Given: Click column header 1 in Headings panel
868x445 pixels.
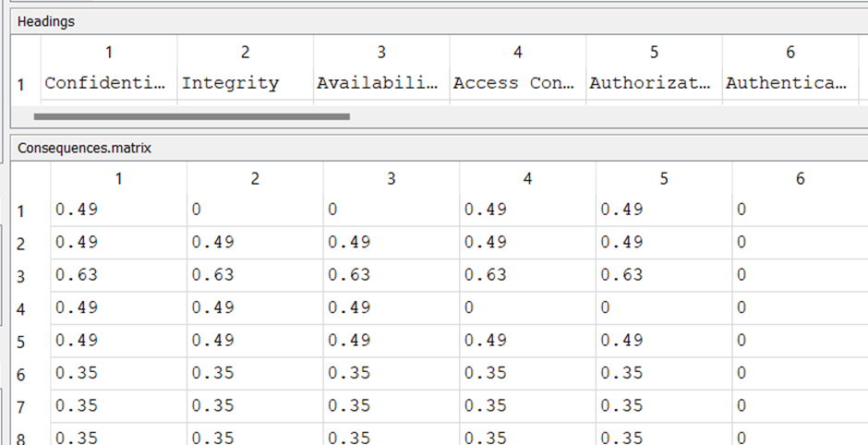Looking at the screenshot, I should (109, 52).
